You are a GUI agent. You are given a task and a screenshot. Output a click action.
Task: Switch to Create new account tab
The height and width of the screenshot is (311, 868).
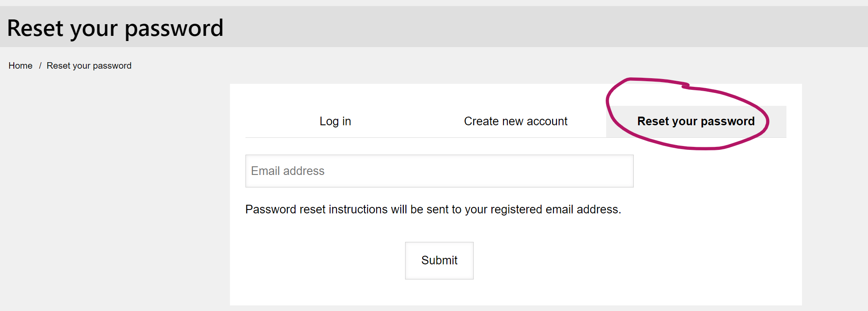point(516,121)
